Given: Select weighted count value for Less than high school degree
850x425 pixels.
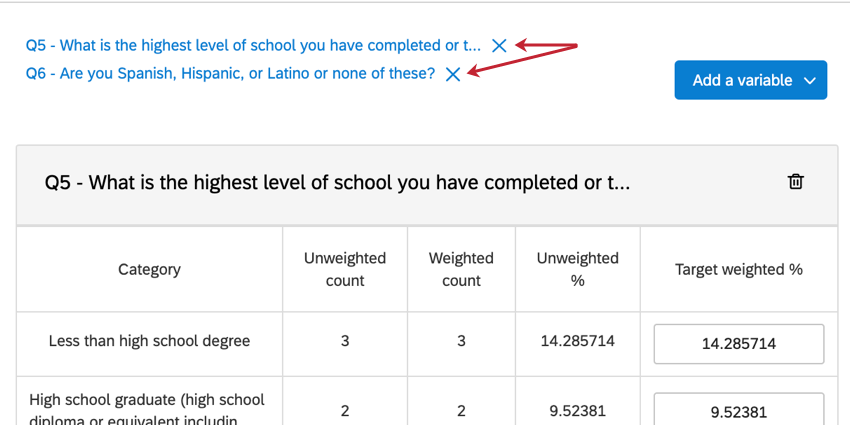Looking at the screenshot, I should coord(461,341).
